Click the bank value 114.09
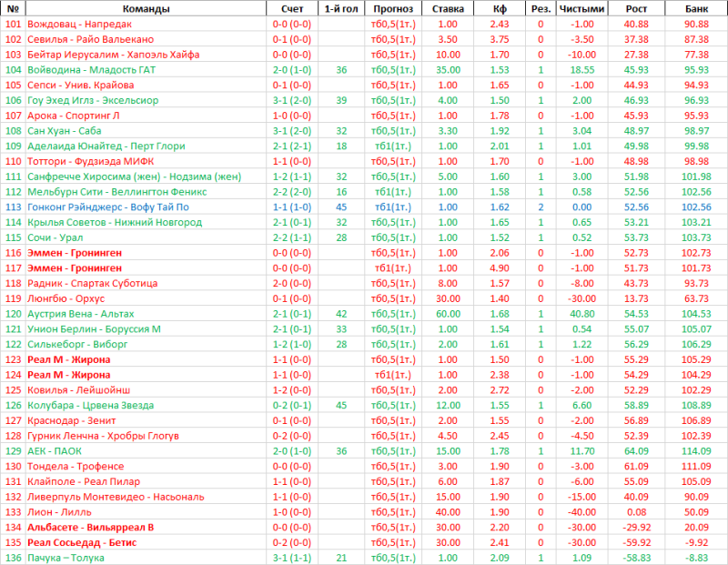The height and width of the screenshot is (565, 728). (x=696, y=450)
